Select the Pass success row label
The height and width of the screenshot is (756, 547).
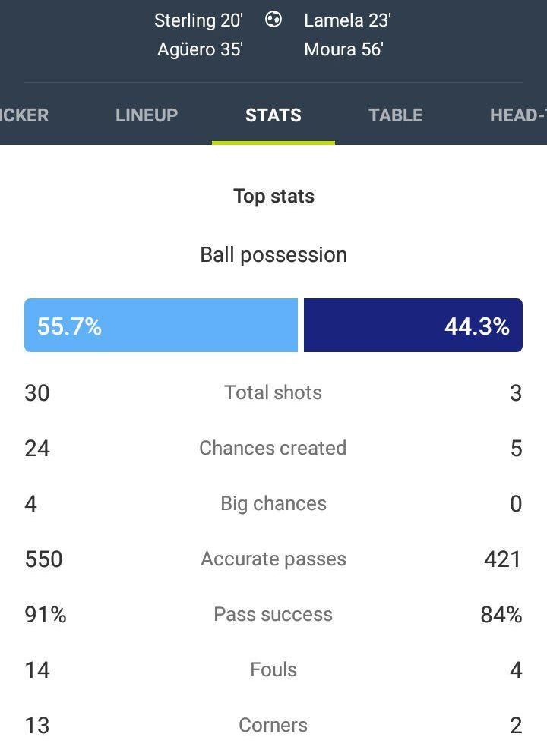273,614
